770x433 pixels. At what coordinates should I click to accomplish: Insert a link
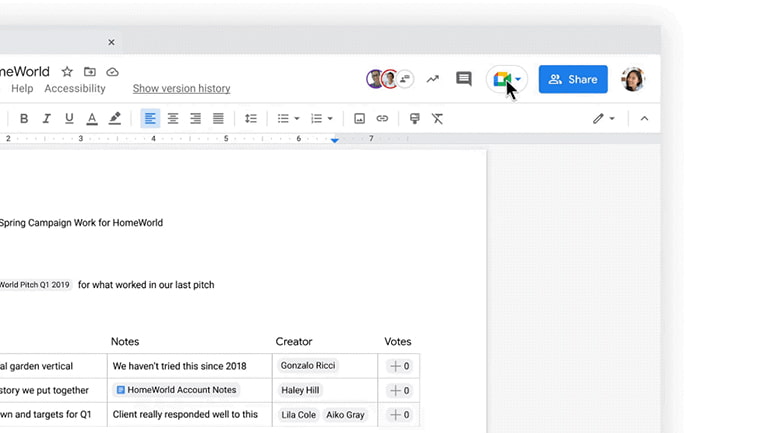pyautogui.click(x=382, y=118)
